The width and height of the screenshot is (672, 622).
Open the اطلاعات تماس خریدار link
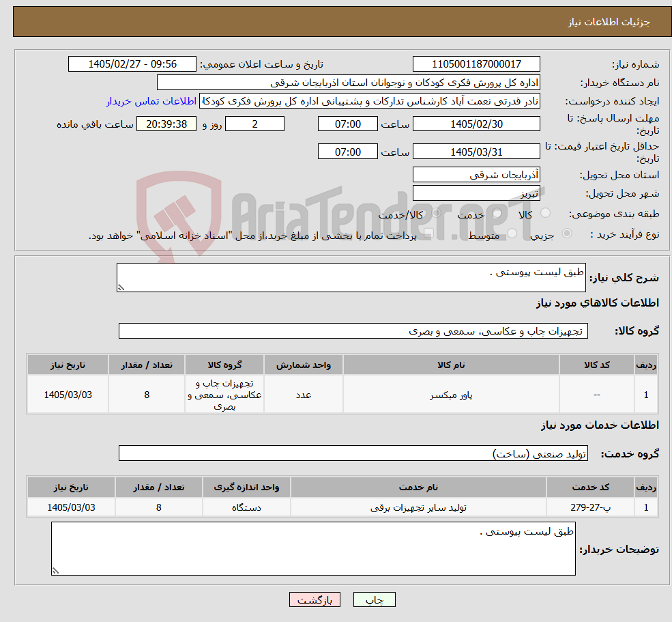click(x=151, y=101)
